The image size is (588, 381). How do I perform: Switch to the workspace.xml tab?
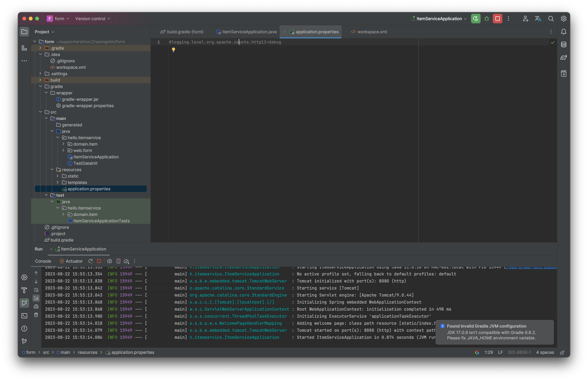point(369,32)
